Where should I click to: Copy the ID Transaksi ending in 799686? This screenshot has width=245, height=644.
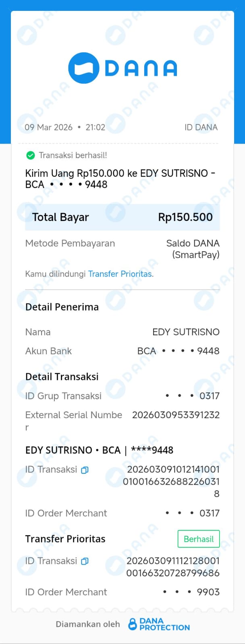[85, 561]
